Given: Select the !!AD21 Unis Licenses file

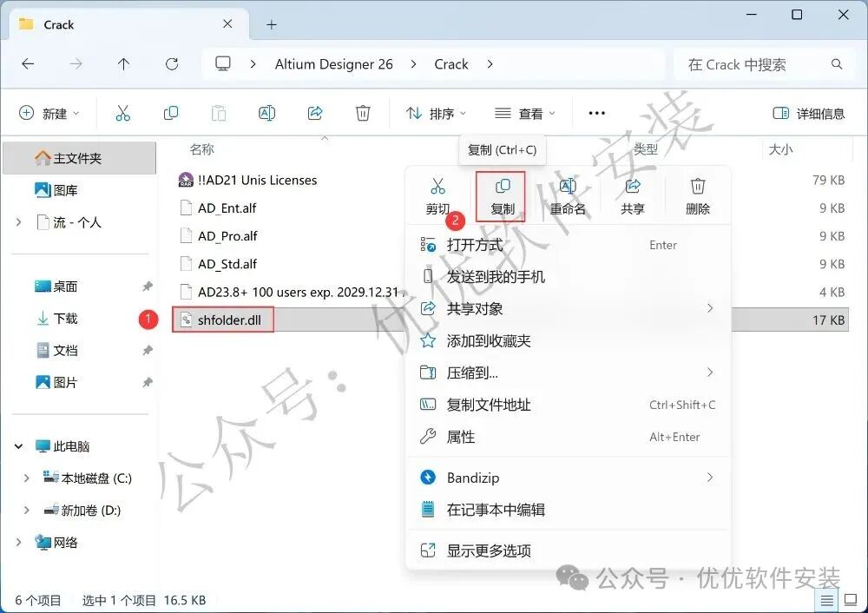Looking at the screenshot, I should tap(257, 180).
